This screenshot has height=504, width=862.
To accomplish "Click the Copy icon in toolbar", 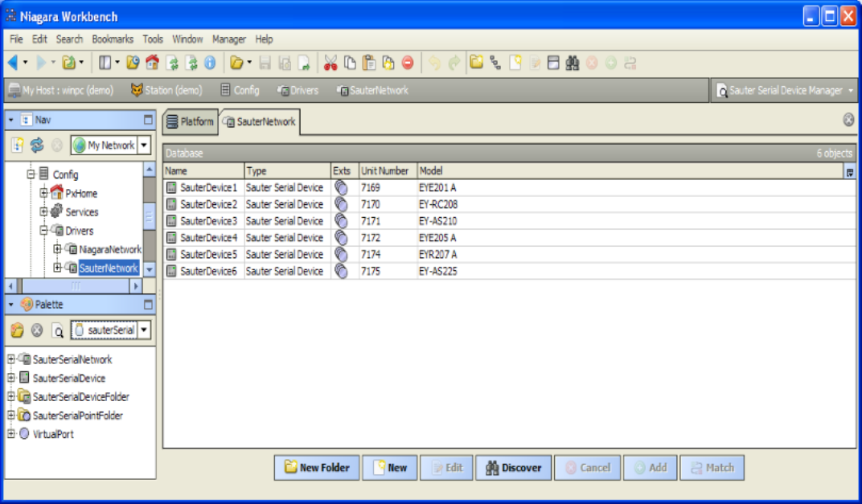I will [x=350, y=63].
